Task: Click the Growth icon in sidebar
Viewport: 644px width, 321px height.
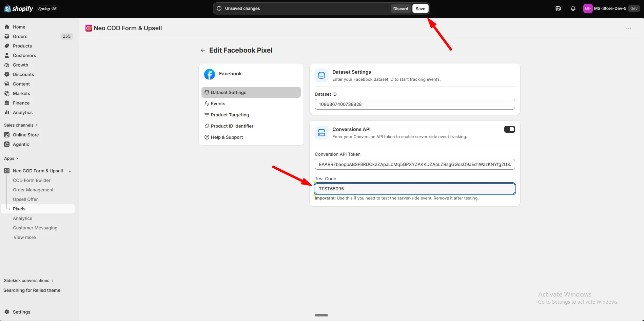Action: tap(7, 65)
